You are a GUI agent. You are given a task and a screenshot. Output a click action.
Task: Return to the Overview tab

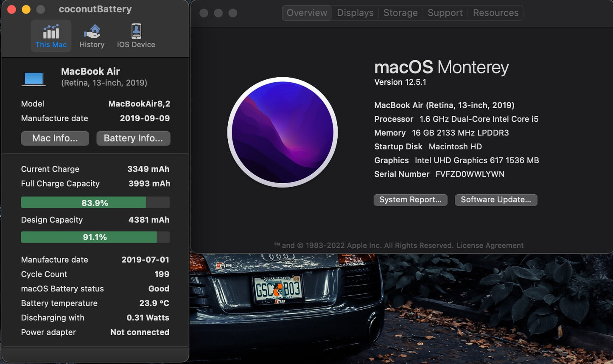click(x=306, y=13)
